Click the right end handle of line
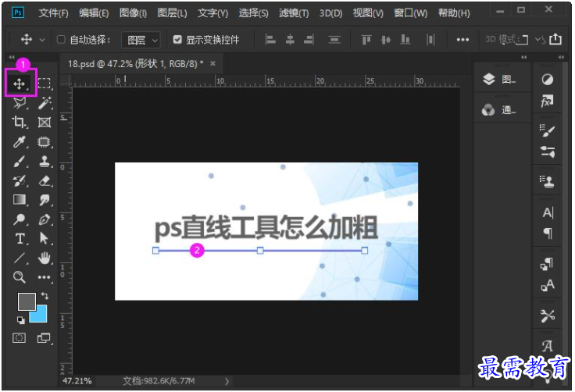The image size is (575, 392). pyautogui.click(x=365, y=251)
